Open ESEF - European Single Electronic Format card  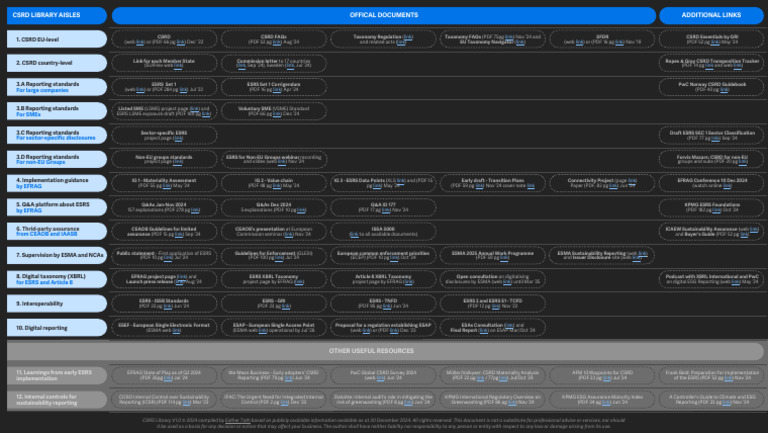tap(164, 328)
